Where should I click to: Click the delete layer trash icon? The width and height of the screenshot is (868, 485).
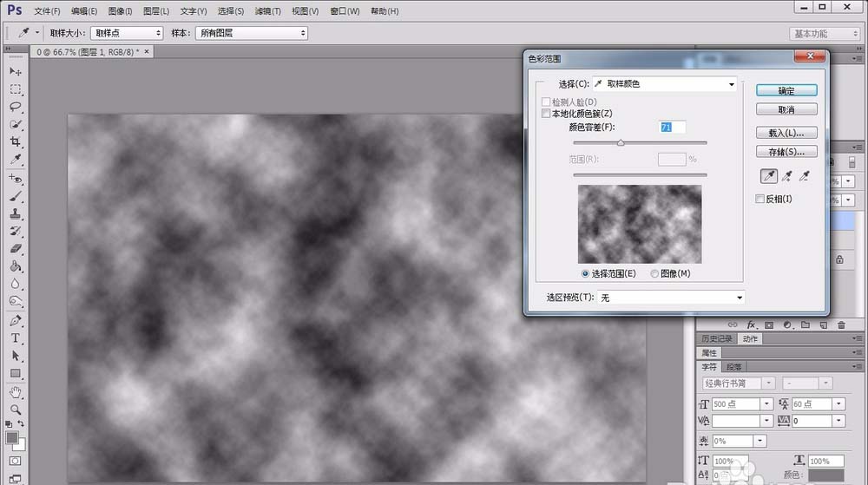coord(841,324)
